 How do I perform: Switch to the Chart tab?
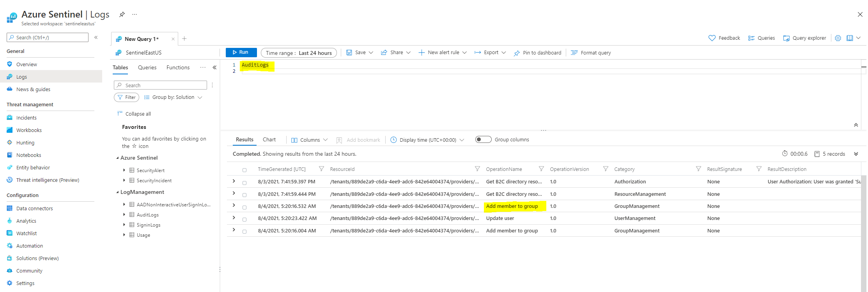pyautogui.click(x=269, y=139)
